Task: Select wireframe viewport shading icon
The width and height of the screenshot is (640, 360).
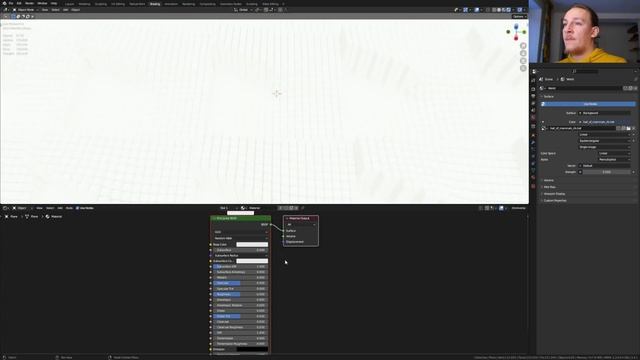Action: pos(494,10)
